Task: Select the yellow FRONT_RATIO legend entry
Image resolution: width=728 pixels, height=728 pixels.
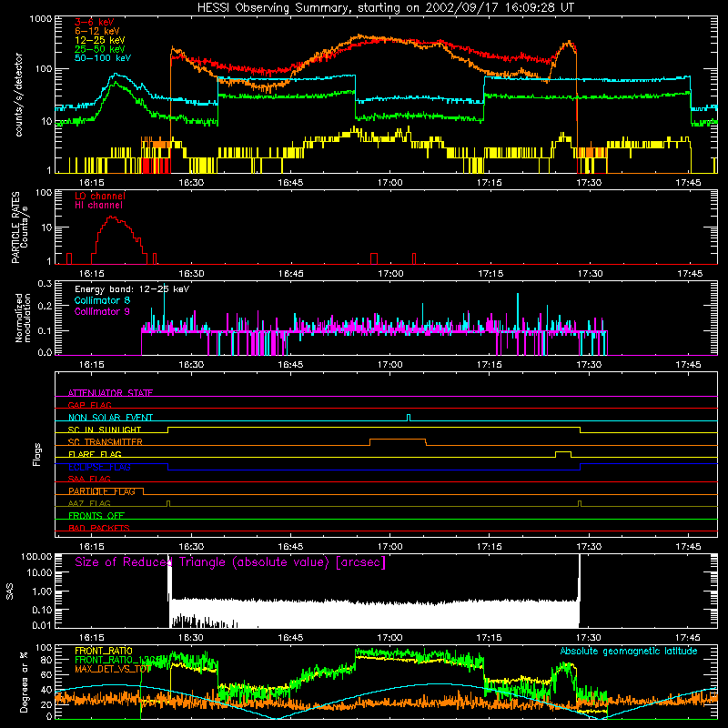Action: [104, 651]
